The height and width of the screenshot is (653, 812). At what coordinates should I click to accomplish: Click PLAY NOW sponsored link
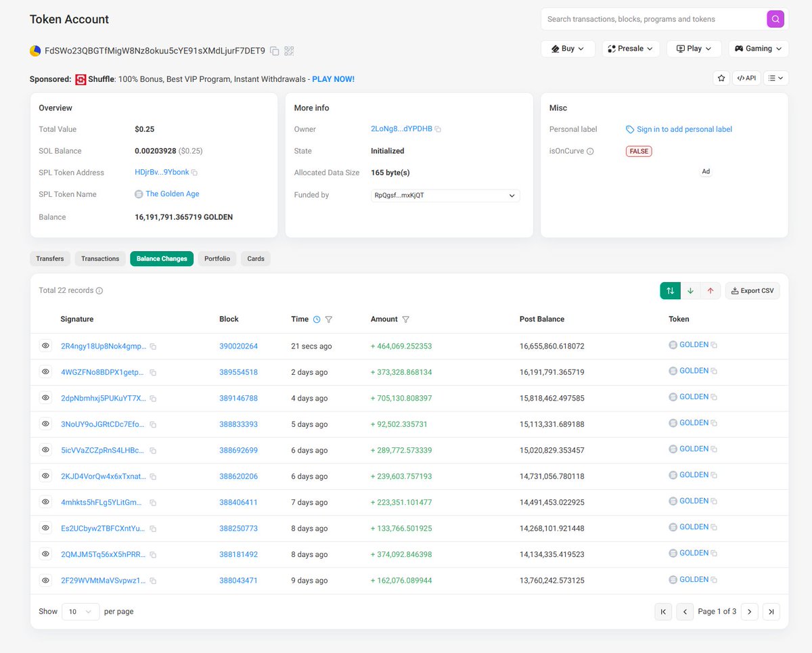333,79
